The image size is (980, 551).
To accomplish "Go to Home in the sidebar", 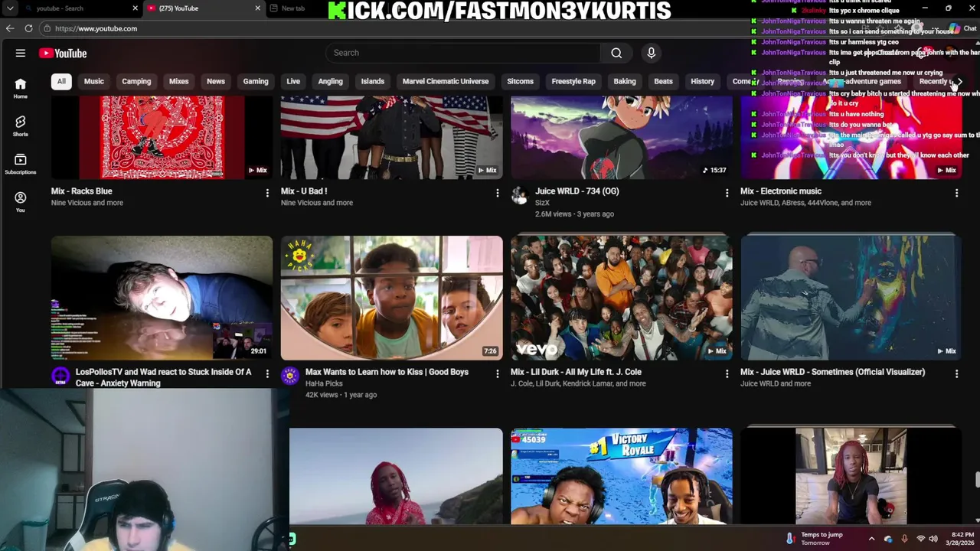I will pos(21,88).
